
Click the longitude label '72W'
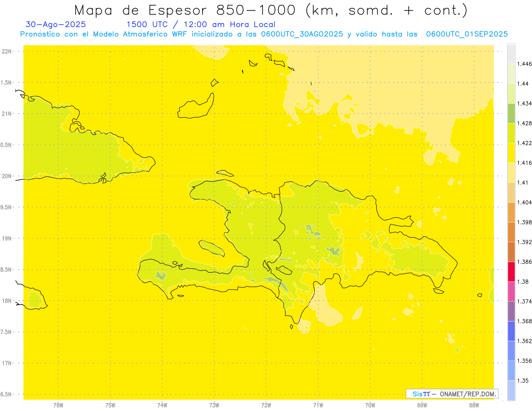(x=266, y=405)
